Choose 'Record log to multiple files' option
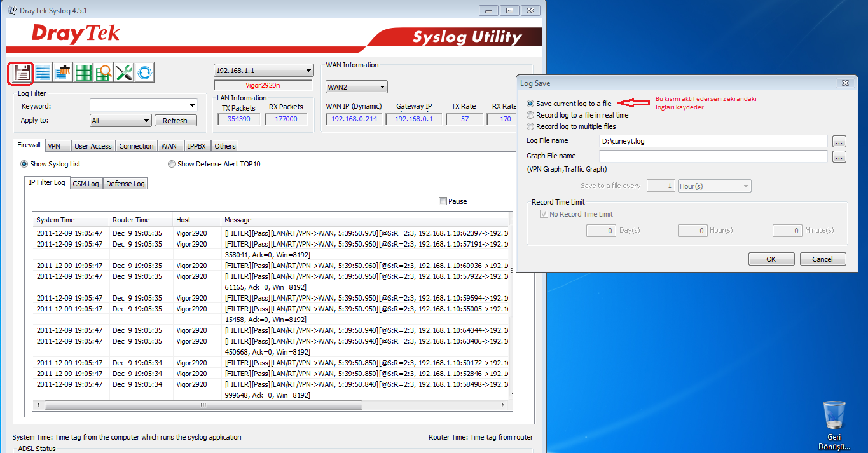 (531, 126)
